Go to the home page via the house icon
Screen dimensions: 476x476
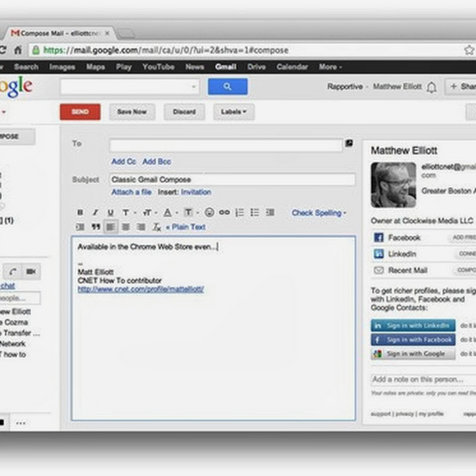(18, 50)
